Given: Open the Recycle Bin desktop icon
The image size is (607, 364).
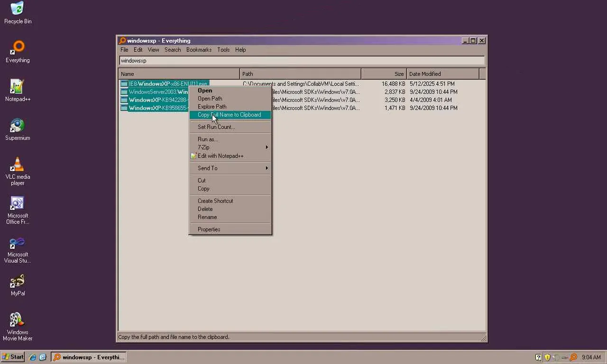Looking at the screenshot, I should click(18, 12).
